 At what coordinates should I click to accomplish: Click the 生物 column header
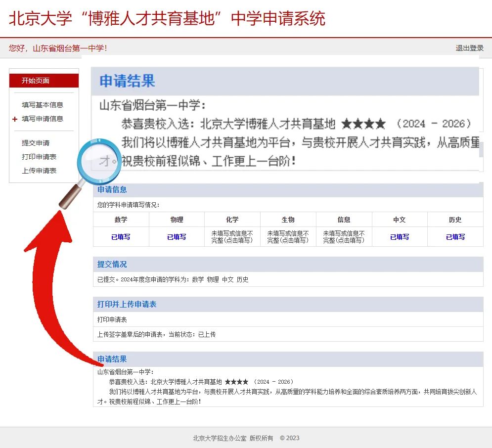[288, 220]
